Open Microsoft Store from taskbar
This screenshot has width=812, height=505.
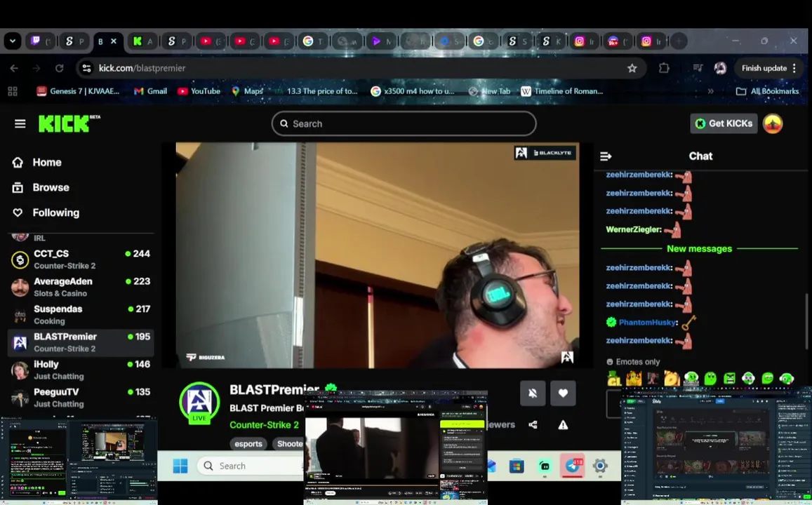517,466
